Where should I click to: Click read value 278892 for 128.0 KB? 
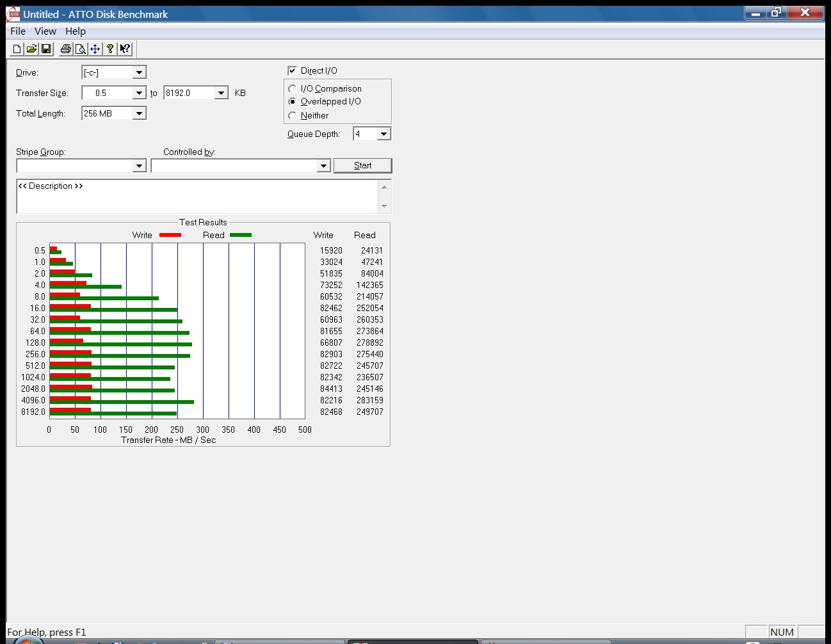point(370,342)
